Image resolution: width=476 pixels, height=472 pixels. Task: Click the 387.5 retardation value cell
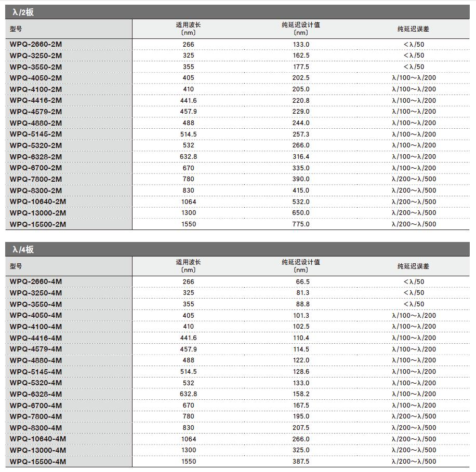click(x=301, y=462)
